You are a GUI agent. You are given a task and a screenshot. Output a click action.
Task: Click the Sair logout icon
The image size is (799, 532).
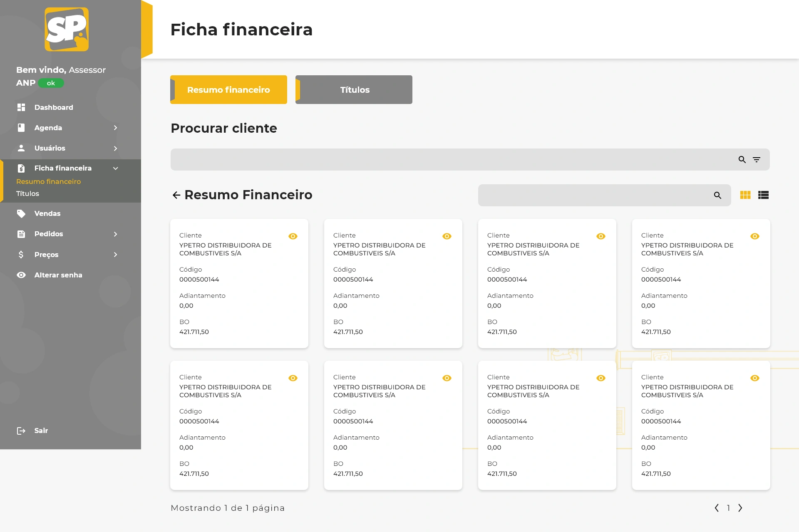[21, 431]
